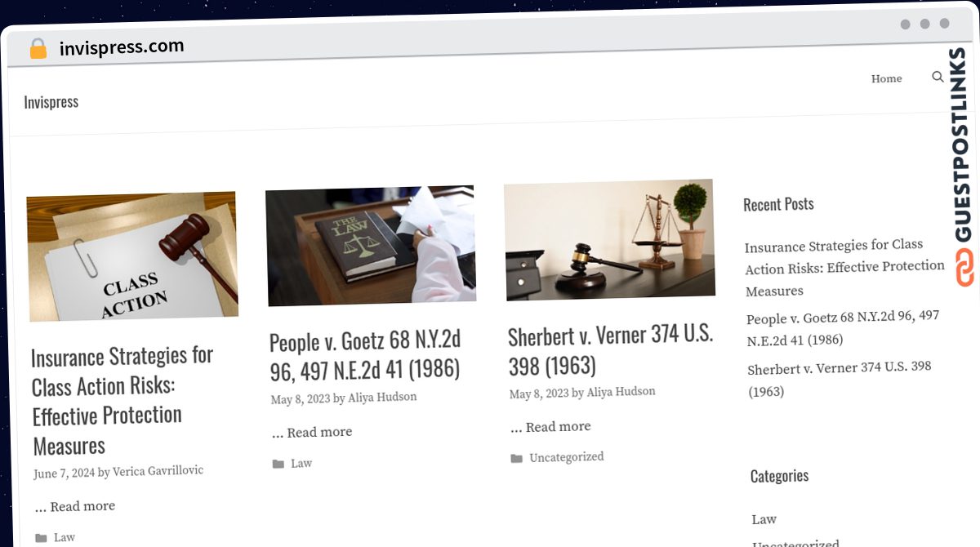Open the search magnifier icon
The width and height of the screenshot is (980, 547).
(938, 77)
